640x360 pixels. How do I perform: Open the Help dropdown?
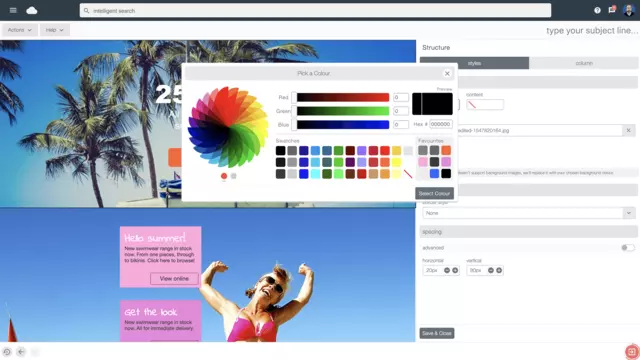coord(54,30)
